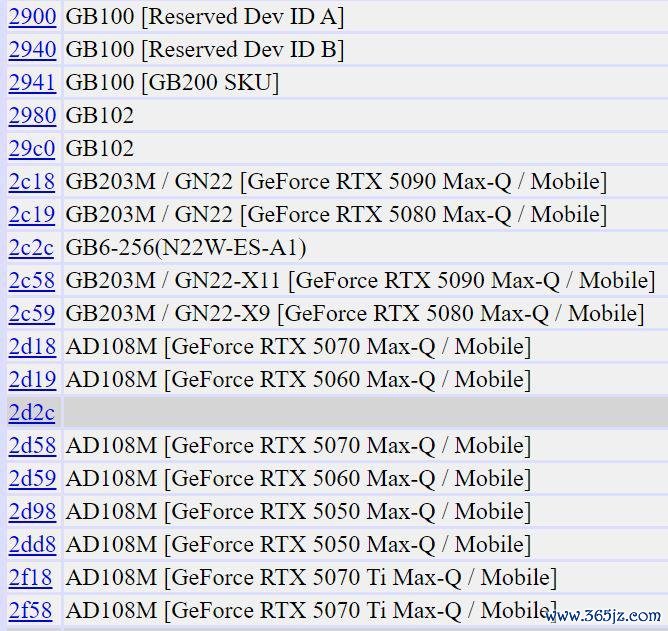668x631 pixels.
Task: Open device ID 2d19 link
Action: [32, 380]
